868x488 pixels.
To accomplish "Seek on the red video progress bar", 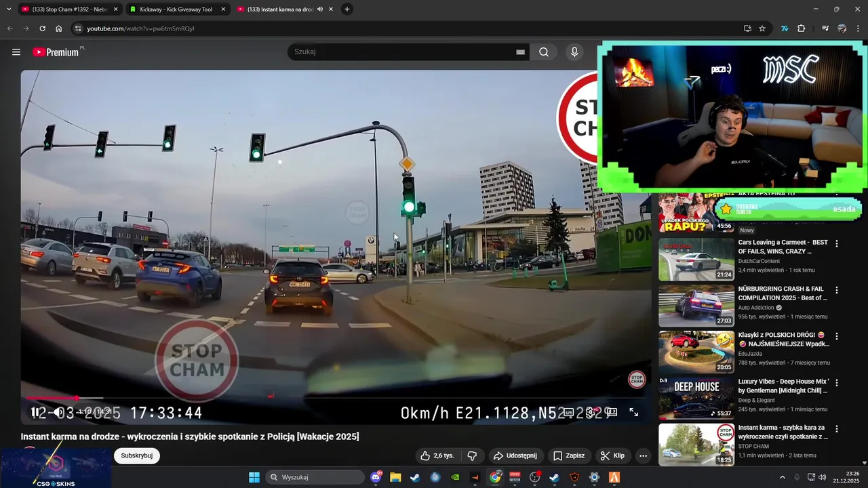I will [336, 398].
